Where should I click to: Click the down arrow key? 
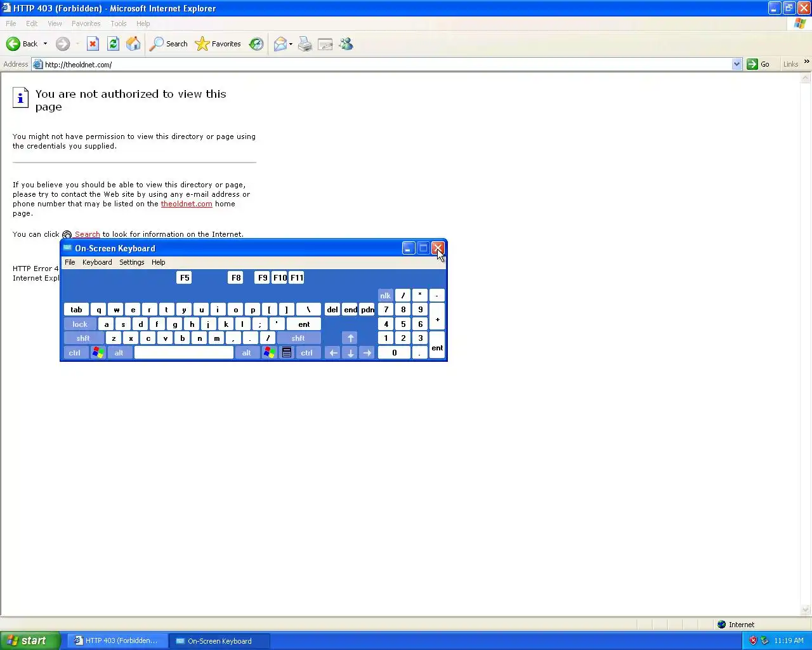tap(350, 352)
